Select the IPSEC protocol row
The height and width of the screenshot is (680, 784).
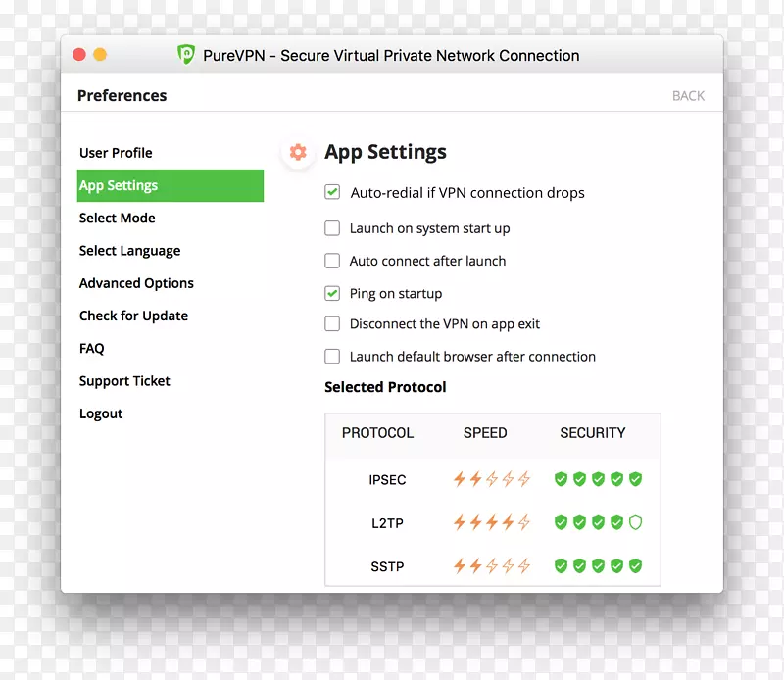tap(387, 480)
